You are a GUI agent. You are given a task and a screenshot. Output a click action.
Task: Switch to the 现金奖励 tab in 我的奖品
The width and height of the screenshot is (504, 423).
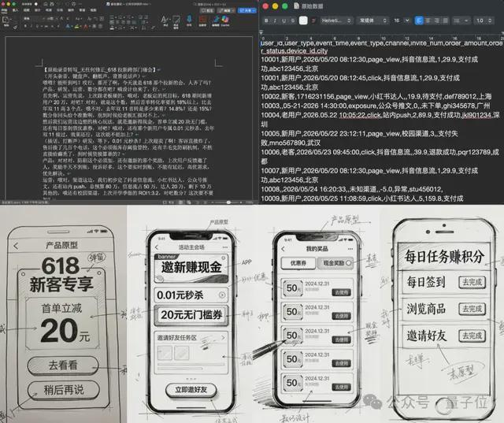(335, 263)
